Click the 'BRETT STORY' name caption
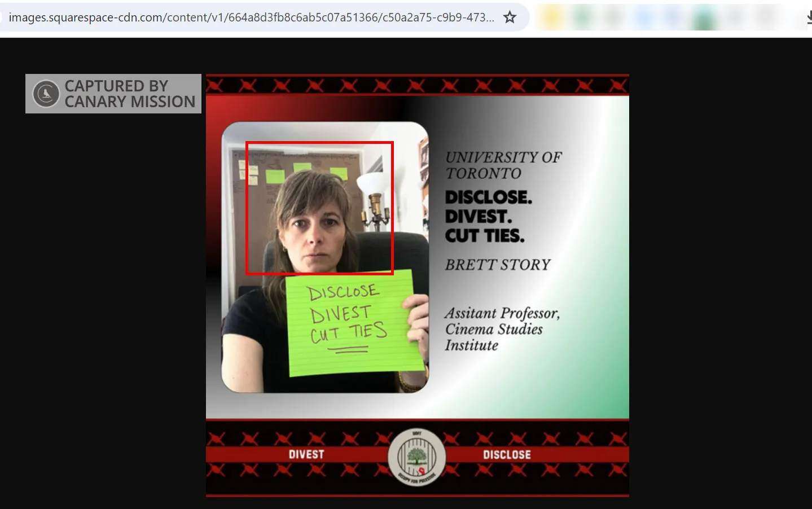 point(498,265)
